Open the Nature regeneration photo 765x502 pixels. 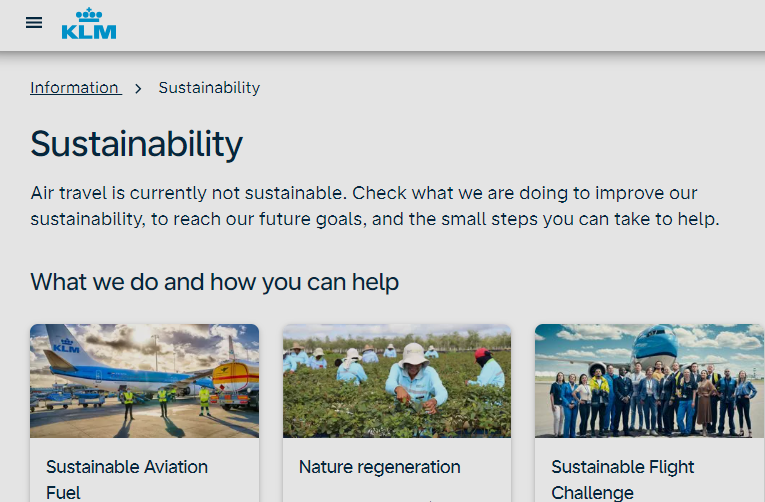coord(397,380)
